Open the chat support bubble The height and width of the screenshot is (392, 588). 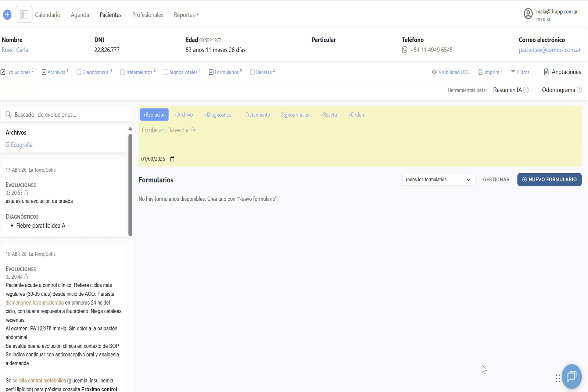571,376
